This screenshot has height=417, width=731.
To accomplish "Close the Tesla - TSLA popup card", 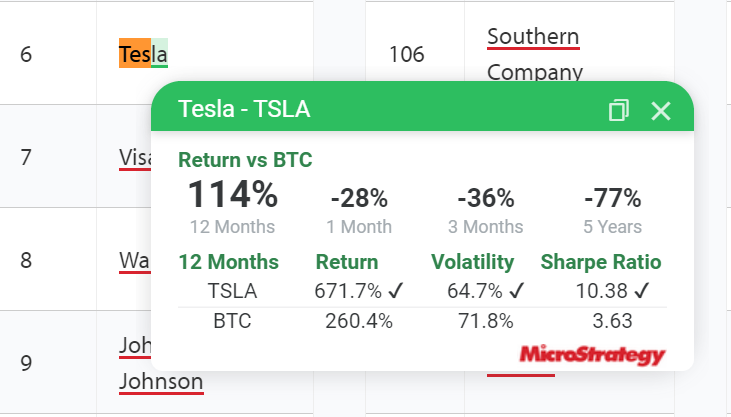I will pos(661,110).
